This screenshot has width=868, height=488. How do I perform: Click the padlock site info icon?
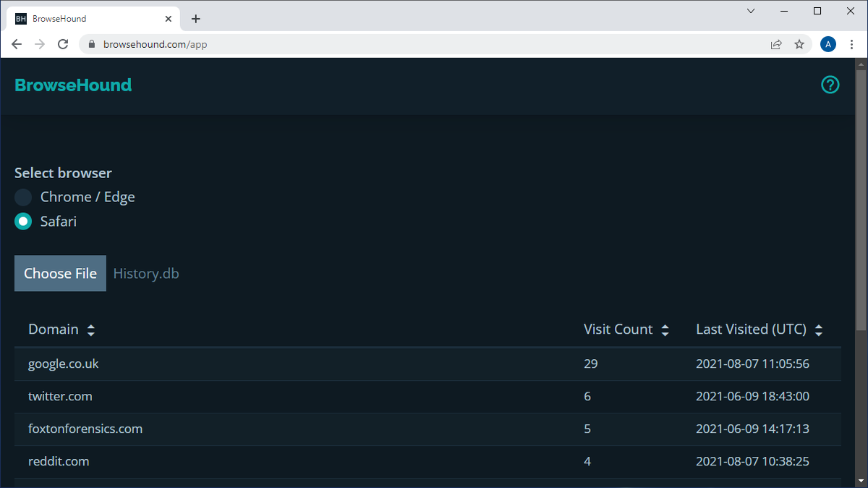(91, 44)
